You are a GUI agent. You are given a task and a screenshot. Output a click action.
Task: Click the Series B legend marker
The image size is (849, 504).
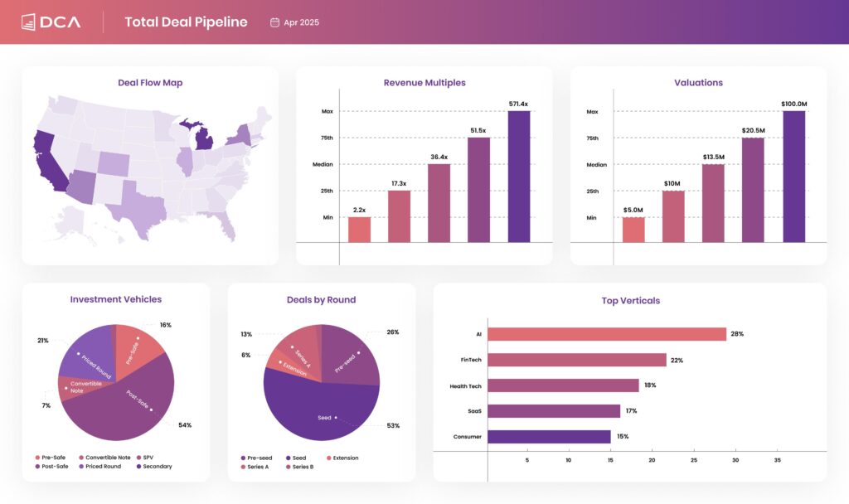click(289, 467)
